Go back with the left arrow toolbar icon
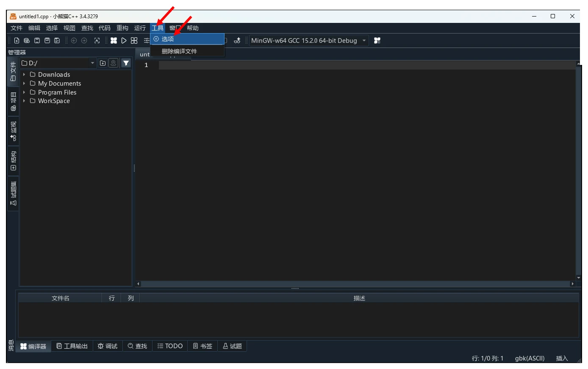The height and width of the screenshot is (369, 588). pos(74,41)
